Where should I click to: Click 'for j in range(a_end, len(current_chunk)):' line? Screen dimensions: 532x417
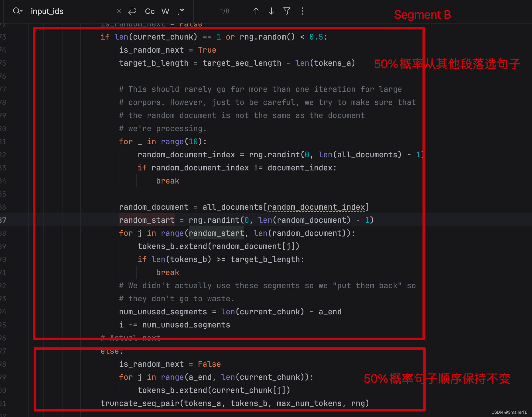coord(216,377)
